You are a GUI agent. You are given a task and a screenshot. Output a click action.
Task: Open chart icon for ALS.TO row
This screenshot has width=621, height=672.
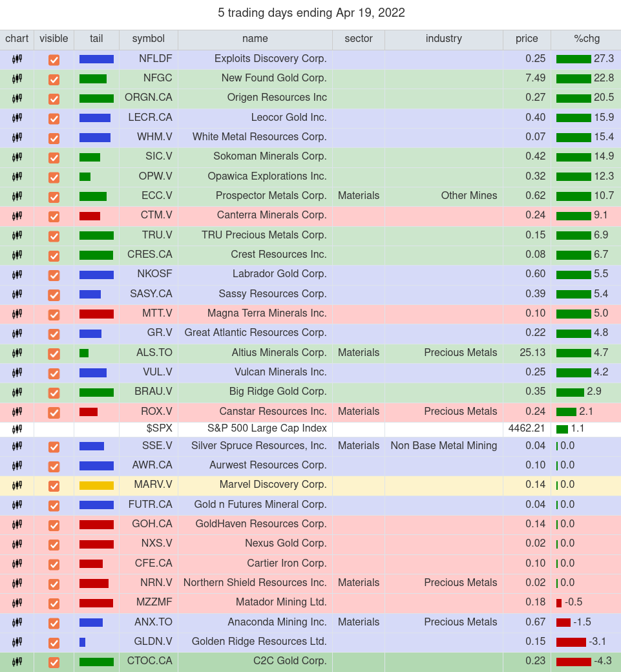click(x=17, y=353)
